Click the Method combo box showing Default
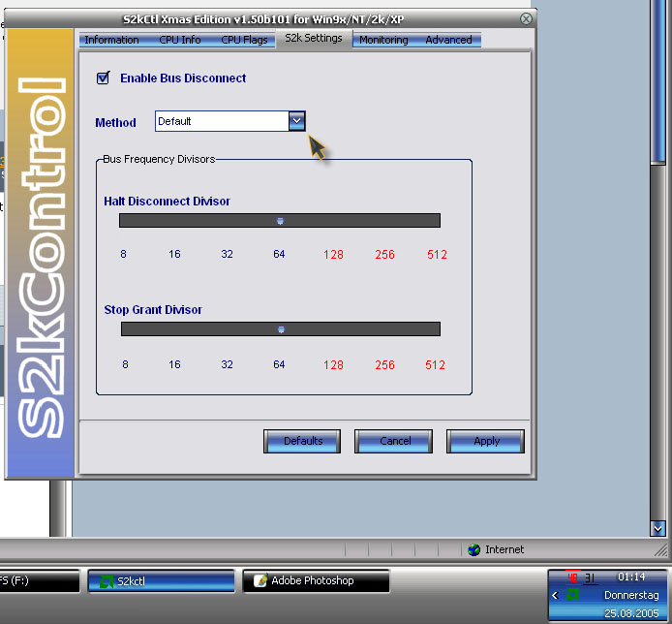 (x=229, y=121)
